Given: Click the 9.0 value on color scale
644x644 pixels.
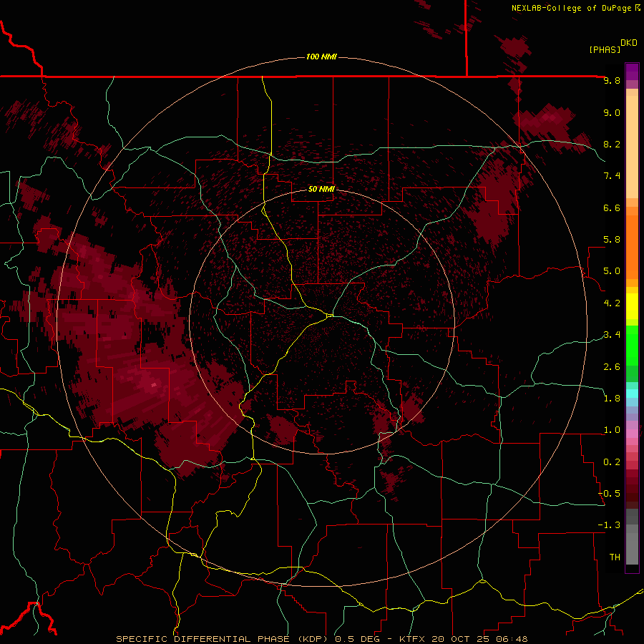Looking at the screenshot, I should click(x=612, y=112).
